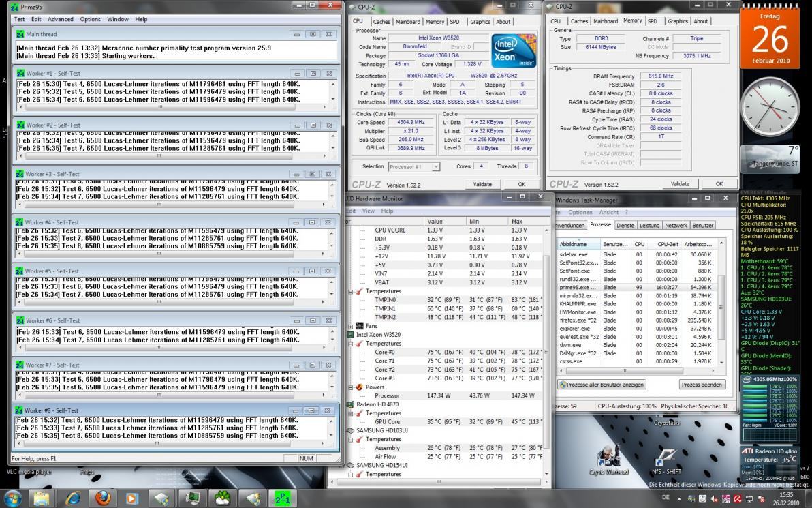The height and width of the screenshot is (508, 812).
Task: Switch to the Dienste tab in Task-Manager
Action: click(625, 226)
